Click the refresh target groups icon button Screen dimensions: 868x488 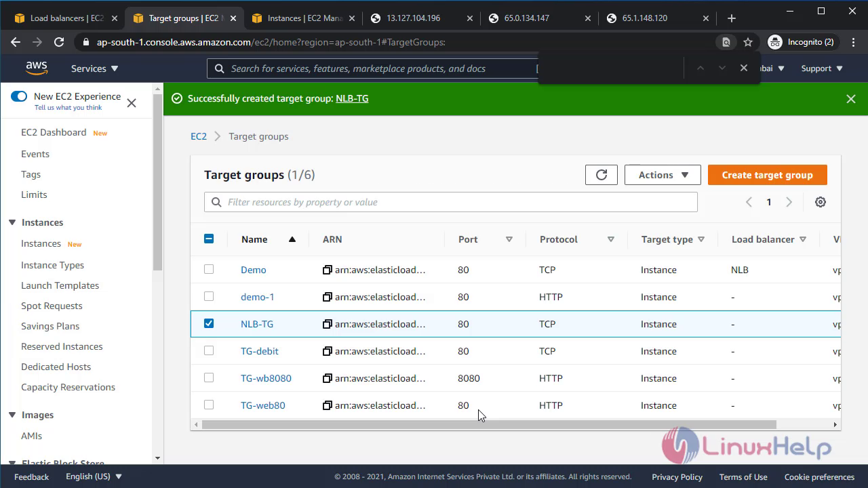601,175
